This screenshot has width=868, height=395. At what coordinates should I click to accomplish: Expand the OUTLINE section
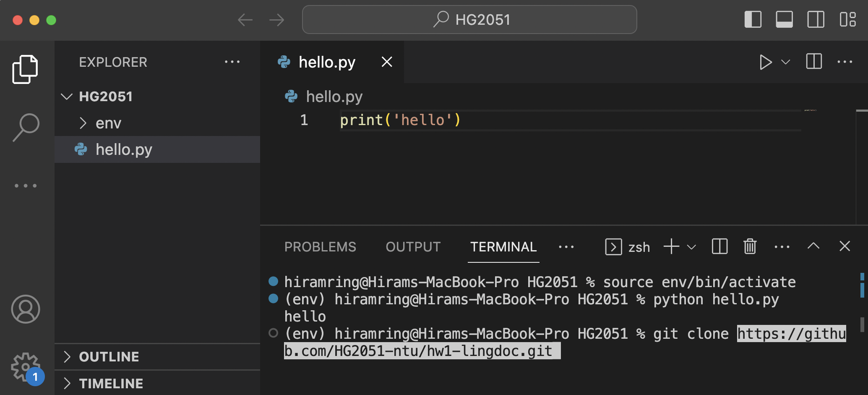109,357
